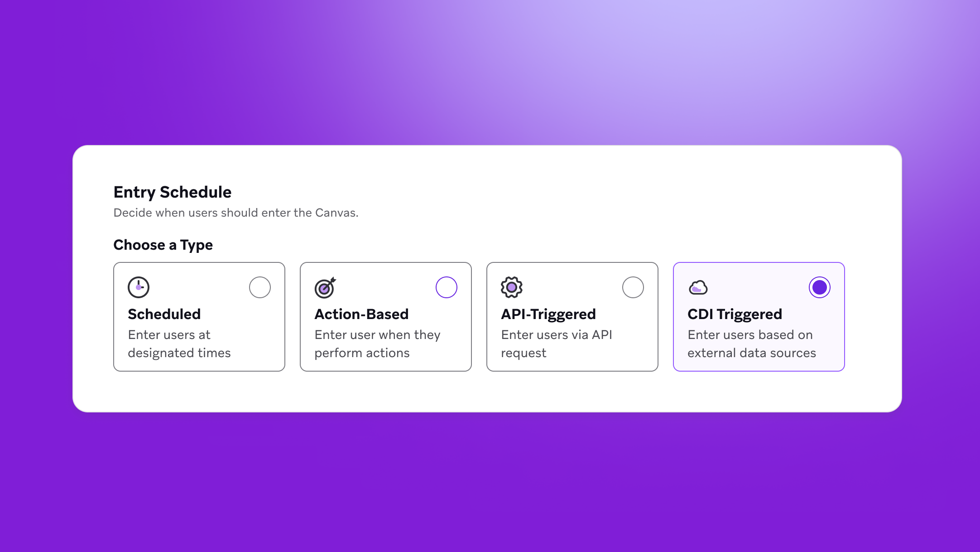Click the CDI Triggered cloud icon
The width and height of the screenshot is (980, 552).
(x=698, y=287)
